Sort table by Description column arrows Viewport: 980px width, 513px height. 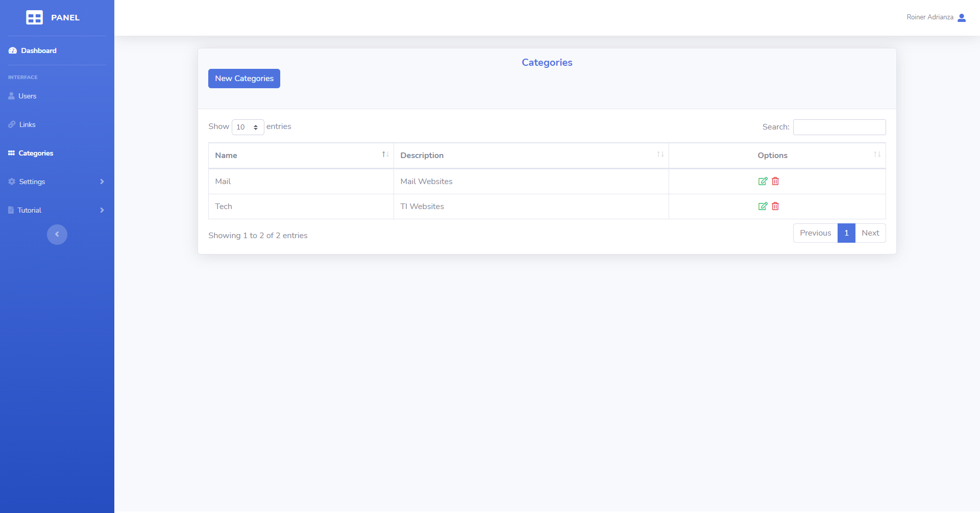pyautogui.click(x=660, y=155)
